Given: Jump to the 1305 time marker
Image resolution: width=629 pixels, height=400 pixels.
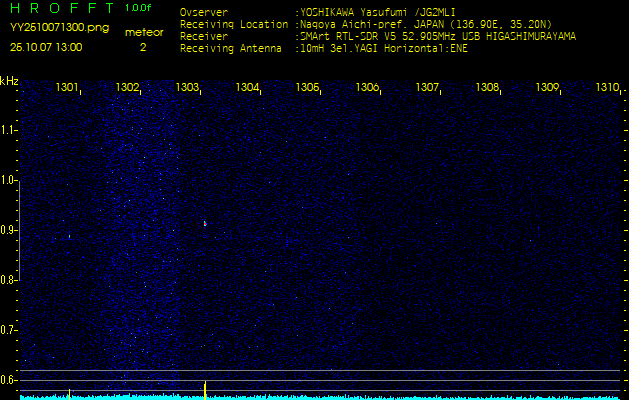Looking at the screenshot, I should tap(308, 88).
